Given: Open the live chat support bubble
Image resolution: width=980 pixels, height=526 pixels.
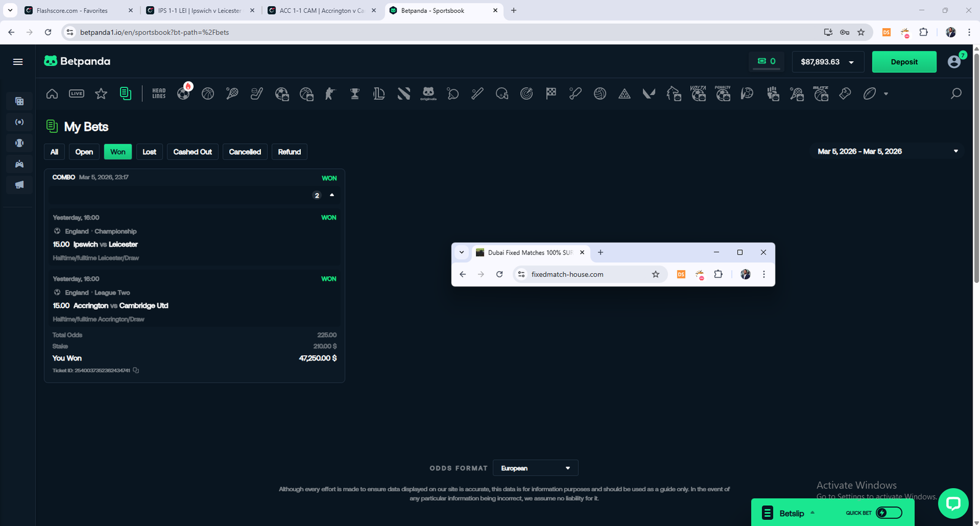Looking at the screenshot, I should (x=952, y=503).
